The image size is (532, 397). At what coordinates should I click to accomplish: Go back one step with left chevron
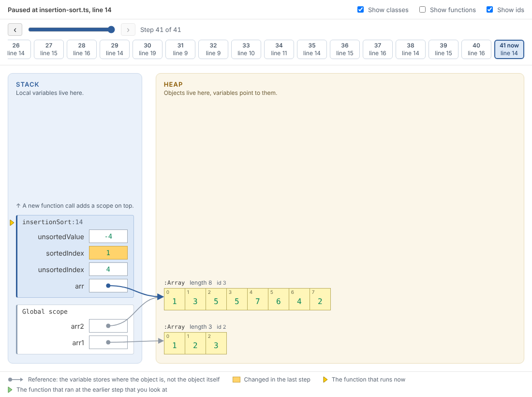pos(15,30)
